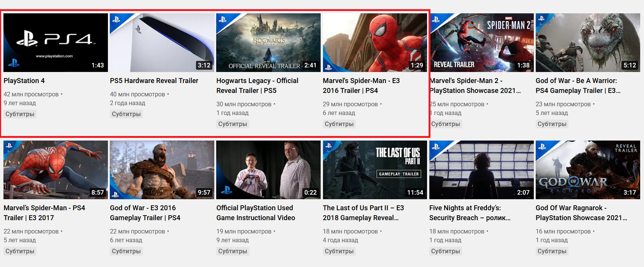Viewport: 644px width, 267px height.
Task: Open the PlayStation 4 video thumbnail
Action: pyautogui.click(x=56, y=43)
